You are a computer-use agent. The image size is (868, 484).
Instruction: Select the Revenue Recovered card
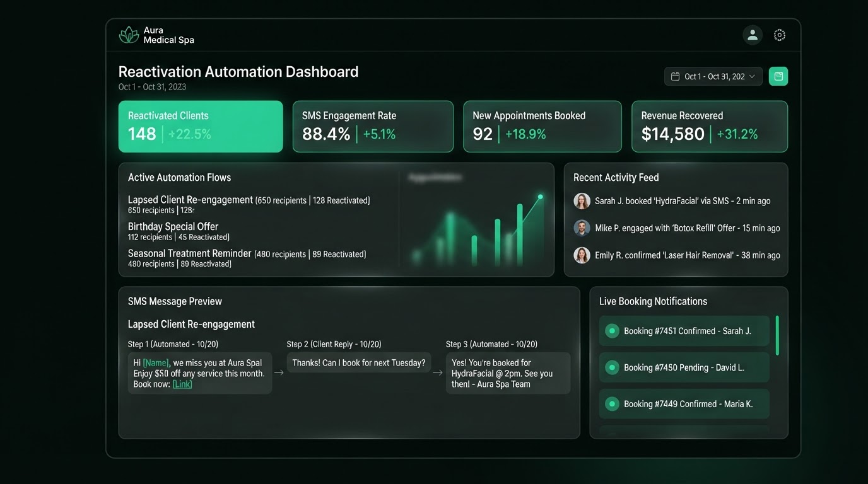pyautogui.click(x=710, y=127)
